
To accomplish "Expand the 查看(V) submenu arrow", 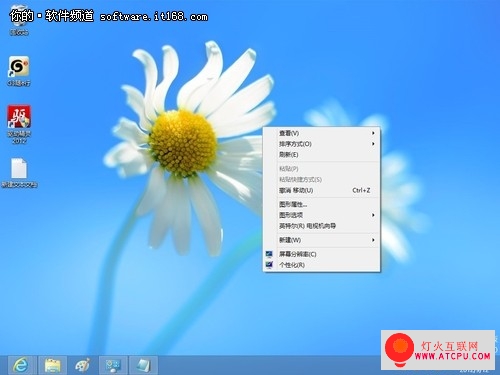I will (373, 133).
